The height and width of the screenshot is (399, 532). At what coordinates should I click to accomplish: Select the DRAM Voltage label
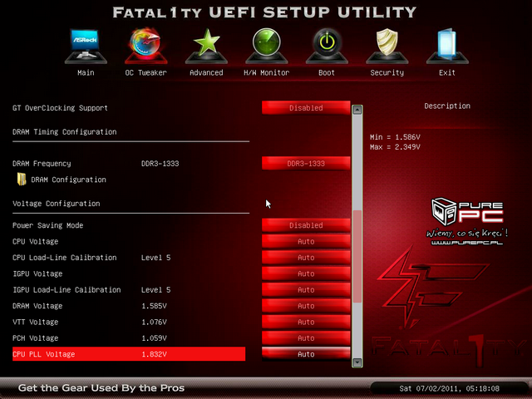coord(37,306)
